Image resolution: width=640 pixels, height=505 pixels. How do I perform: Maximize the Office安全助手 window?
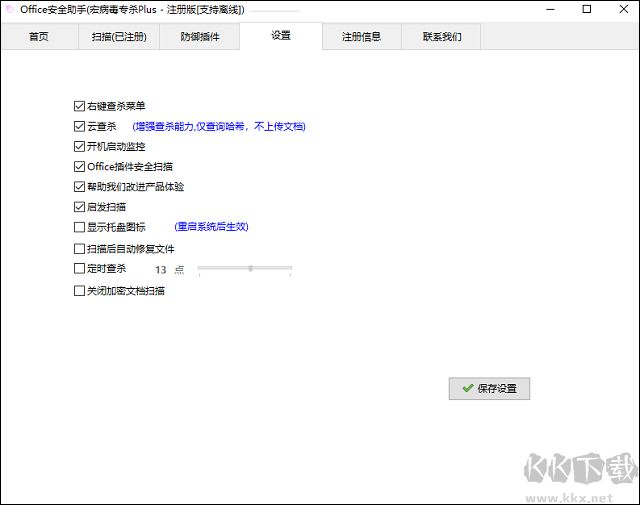point(587,9)
